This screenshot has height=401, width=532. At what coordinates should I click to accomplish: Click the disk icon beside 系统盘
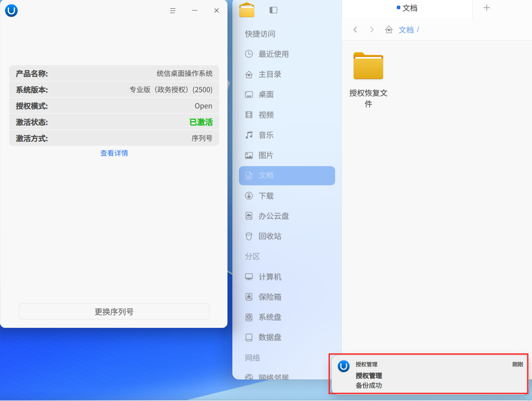pyautogui.click(x=249, y=317)
